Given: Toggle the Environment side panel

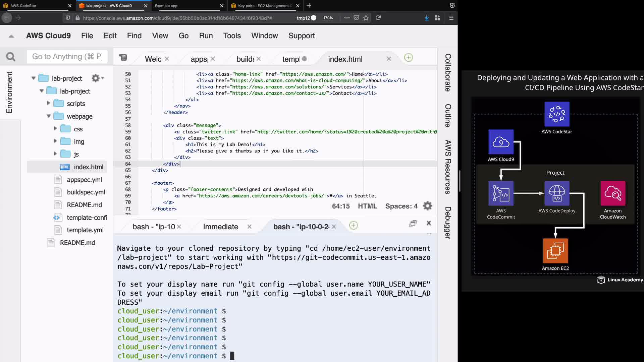Looking at the screenshot, I should 9,92.
